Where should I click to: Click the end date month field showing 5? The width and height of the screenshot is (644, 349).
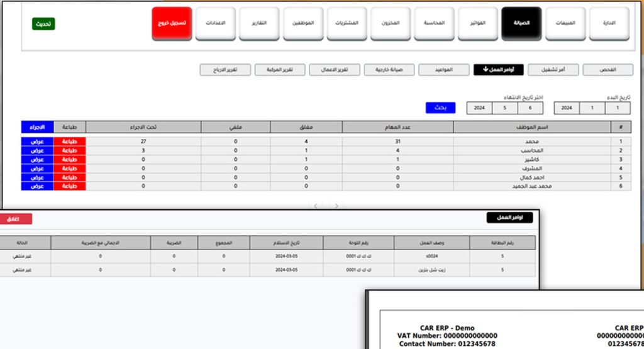pos(505,108)
